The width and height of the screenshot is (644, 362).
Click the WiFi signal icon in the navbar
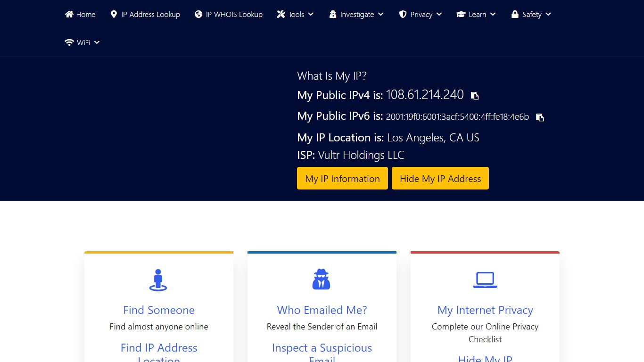[x=69, y=42]
